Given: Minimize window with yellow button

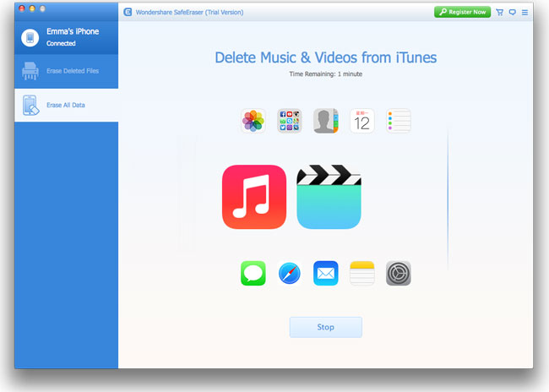Looking at the screenshot, I should 32,8.
